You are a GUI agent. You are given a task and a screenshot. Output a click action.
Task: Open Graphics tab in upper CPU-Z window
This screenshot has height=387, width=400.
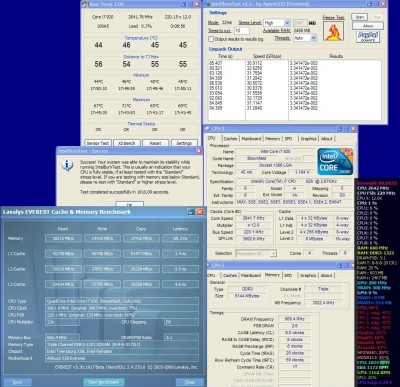[x=308, y=139]
